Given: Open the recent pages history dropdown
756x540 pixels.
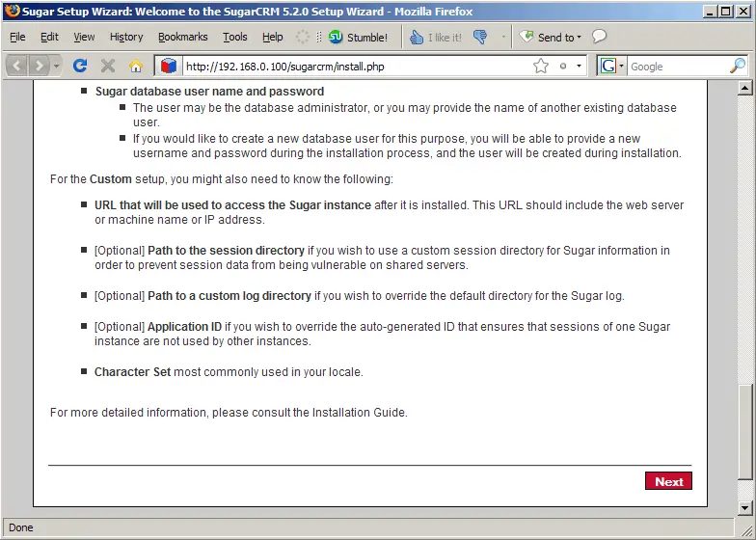Looking at the screenshot, I should [56, 66].
